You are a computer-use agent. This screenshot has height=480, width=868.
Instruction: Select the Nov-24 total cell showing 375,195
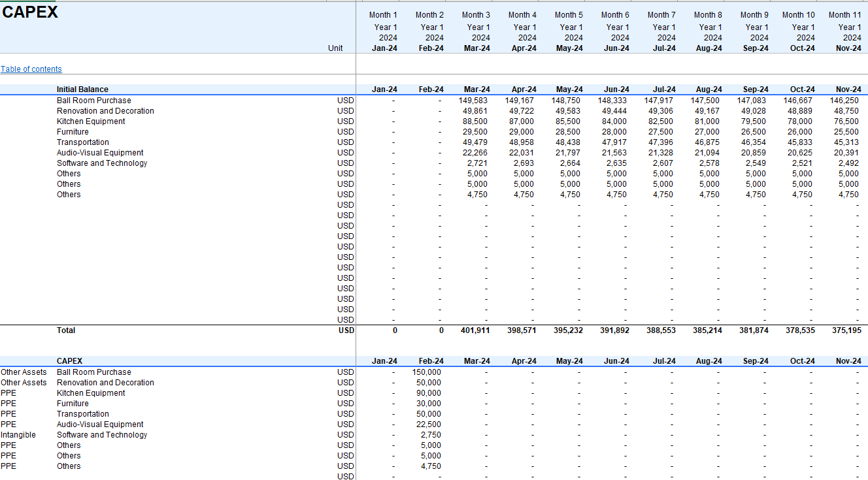coord(846,330)
